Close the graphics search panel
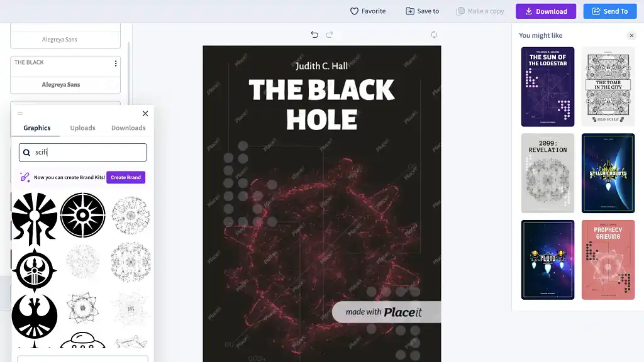Viewport: 644px width, 362px height. (145, 114)
